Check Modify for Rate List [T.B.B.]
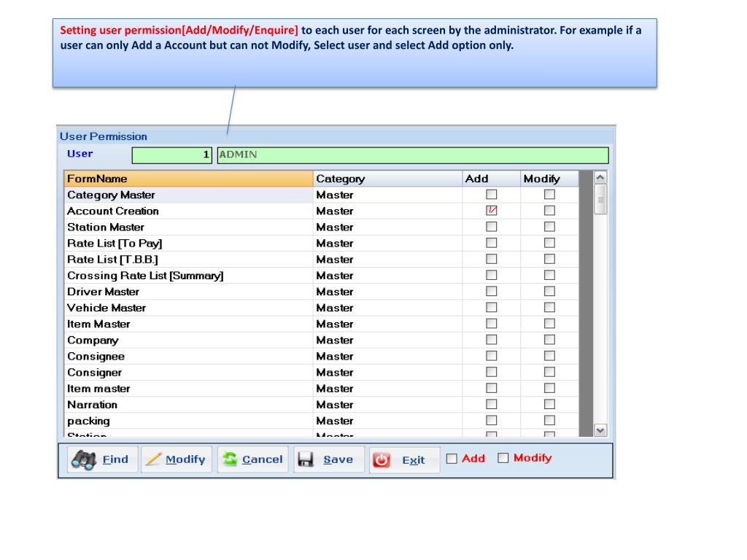This screenshot has height=560, width=747. [549, 259]
